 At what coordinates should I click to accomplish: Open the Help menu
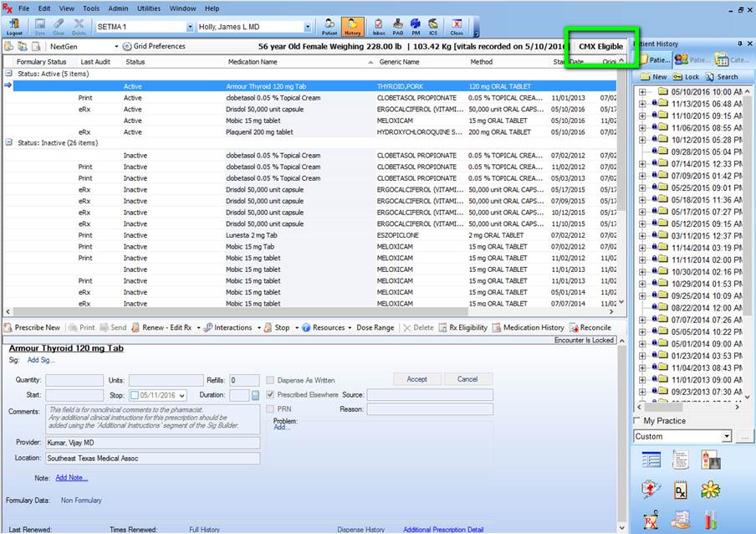tap(212, 8)
